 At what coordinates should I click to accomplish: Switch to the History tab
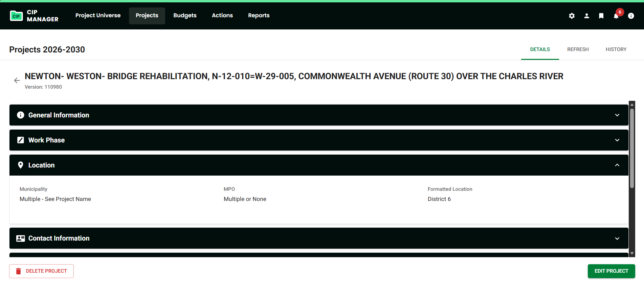coord(616,49)
